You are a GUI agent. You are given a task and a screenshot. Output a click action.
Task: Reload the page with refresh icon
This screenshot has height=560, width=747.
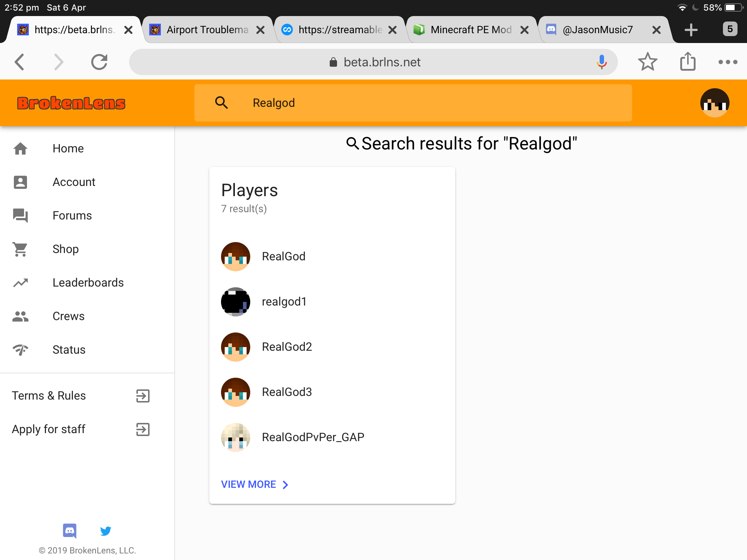pyautogui.click(x=99, y=62)
